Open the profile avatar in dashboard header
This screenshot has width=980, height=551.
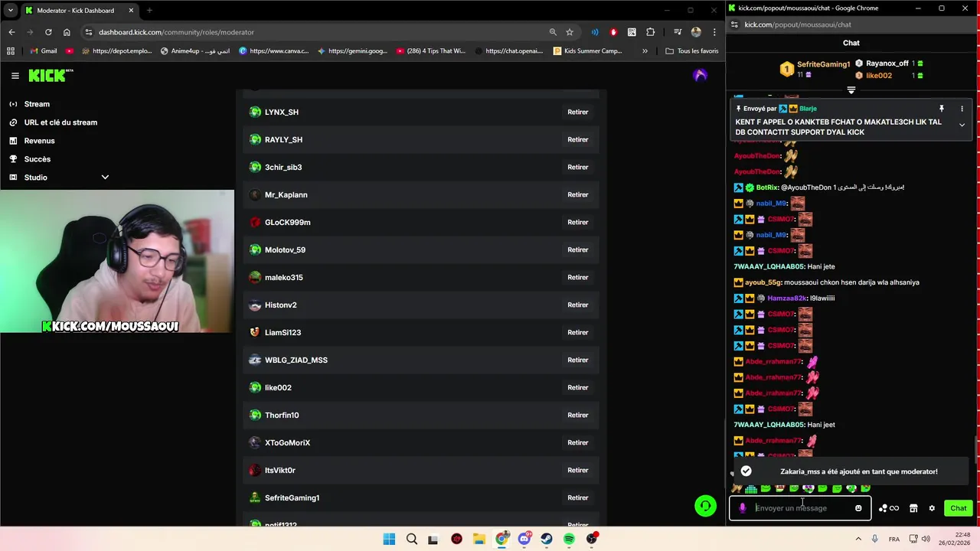tap(699, 75)
